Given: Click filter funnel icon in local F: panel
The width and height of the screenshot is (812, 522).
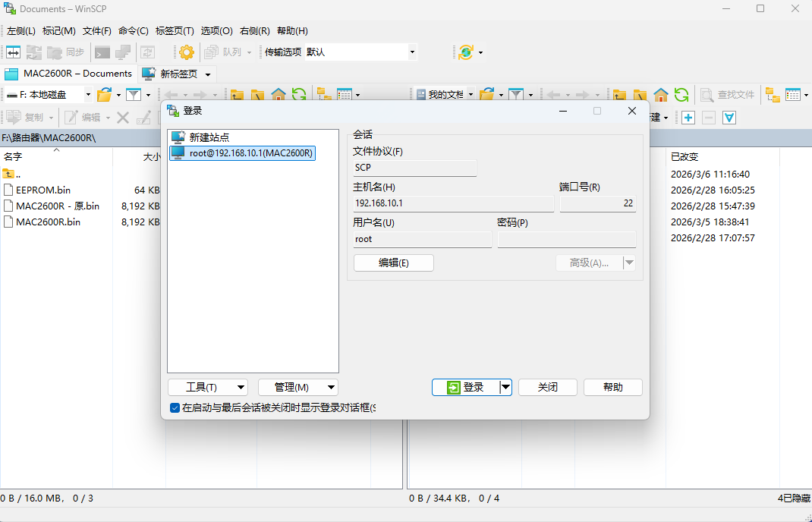Looking at the screenshot, I should (x=134, y=94).
